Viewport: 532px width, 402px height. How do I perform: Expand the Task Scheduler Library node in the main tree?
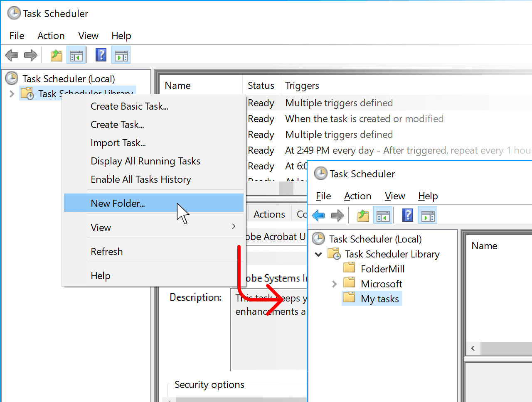[12, 94]
